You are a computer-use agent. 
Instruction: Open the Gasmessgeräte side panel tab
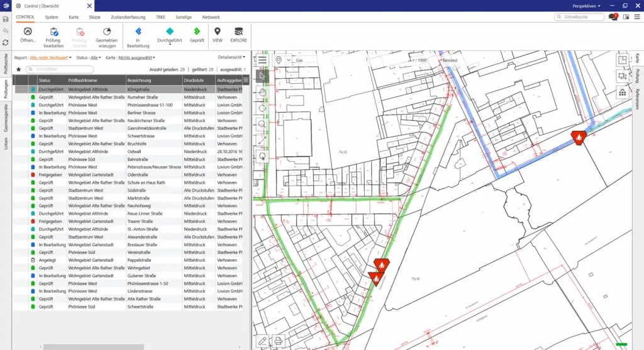6,120
